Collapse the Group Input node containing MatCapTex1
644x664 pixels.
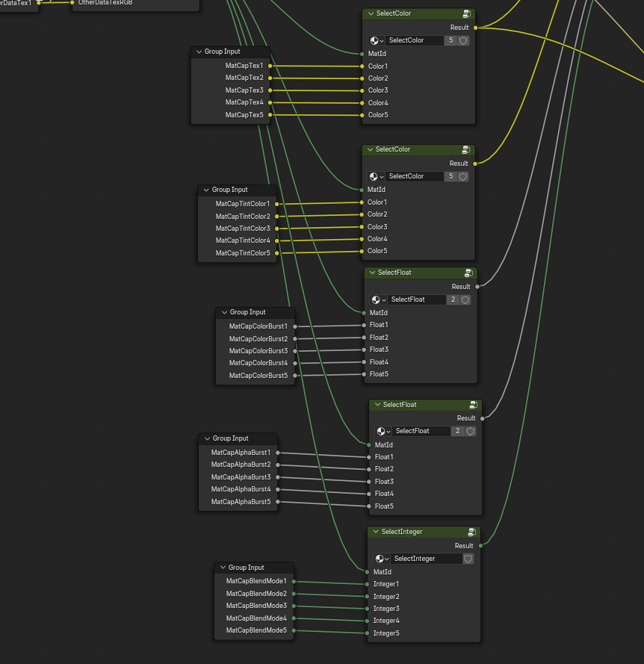click(x=199, y=52)
